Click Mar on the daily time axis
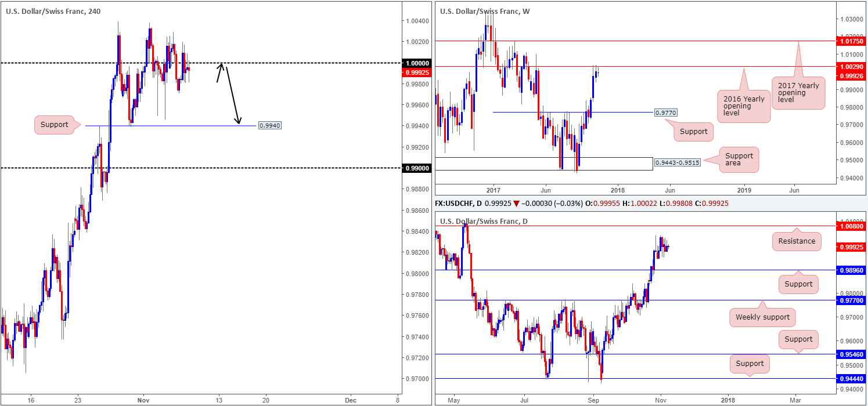Viewport: 868px width, 406px height. coord(795,400)
